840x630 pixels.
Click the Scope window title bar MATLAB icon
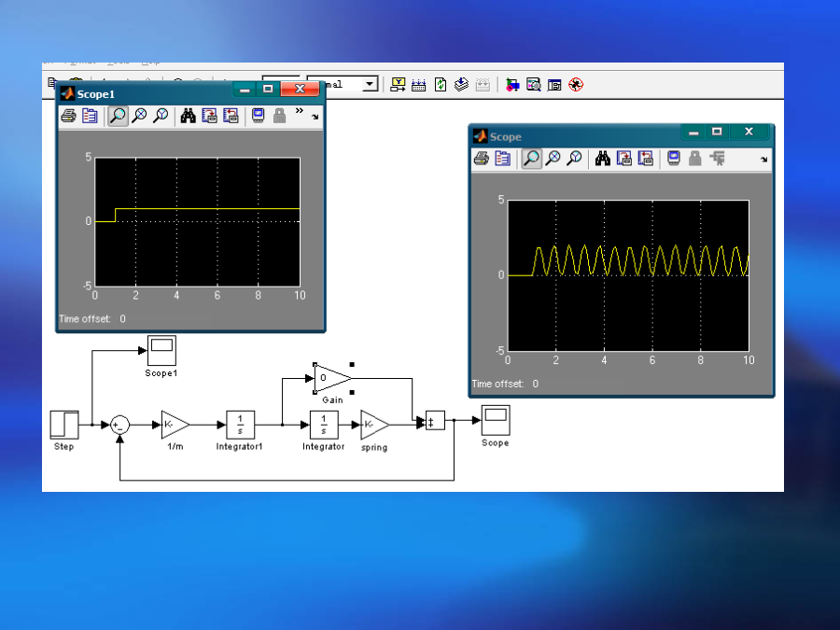point(481,136)
